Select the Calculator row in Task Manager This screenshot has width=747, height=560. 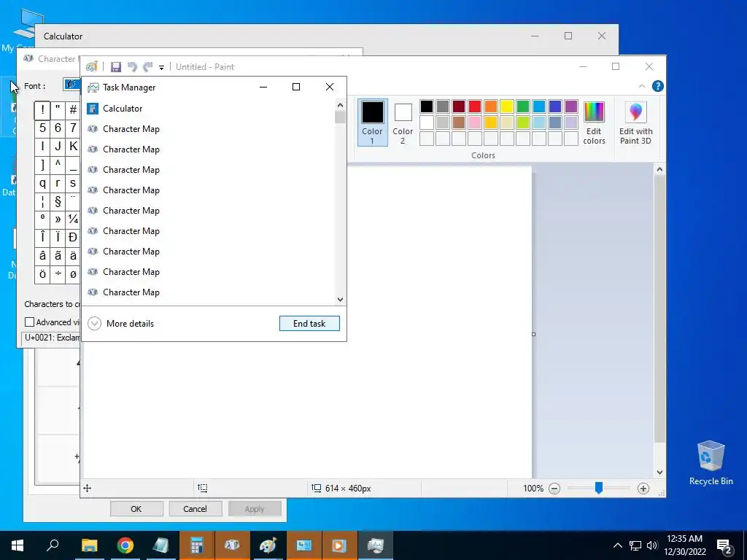(x=208, y=109)
